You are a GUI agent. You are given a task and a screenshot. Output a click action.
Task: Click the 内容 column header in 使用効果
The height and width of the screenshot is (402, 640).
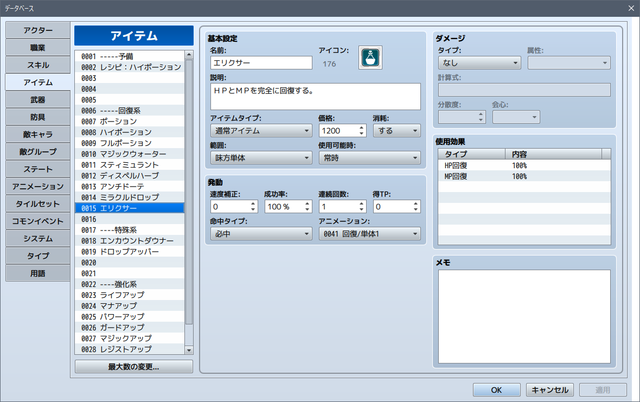pos(553,154)
